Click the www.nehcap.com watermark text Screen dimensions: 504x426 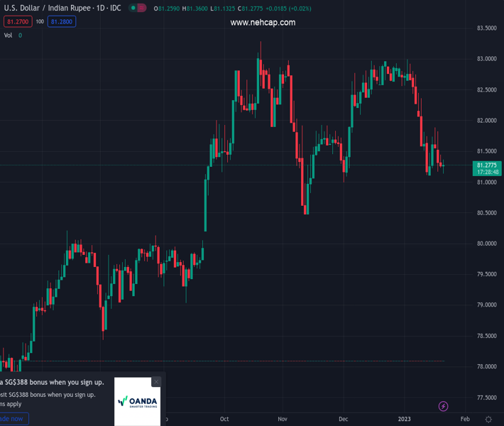263,23
